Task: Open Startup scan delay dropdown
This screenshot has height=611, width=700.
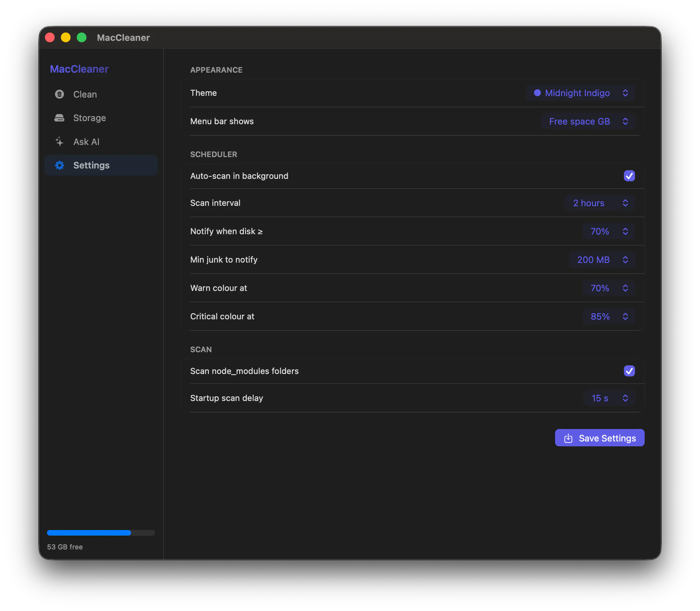Action: pyautogui.click(x=609, y=398)
